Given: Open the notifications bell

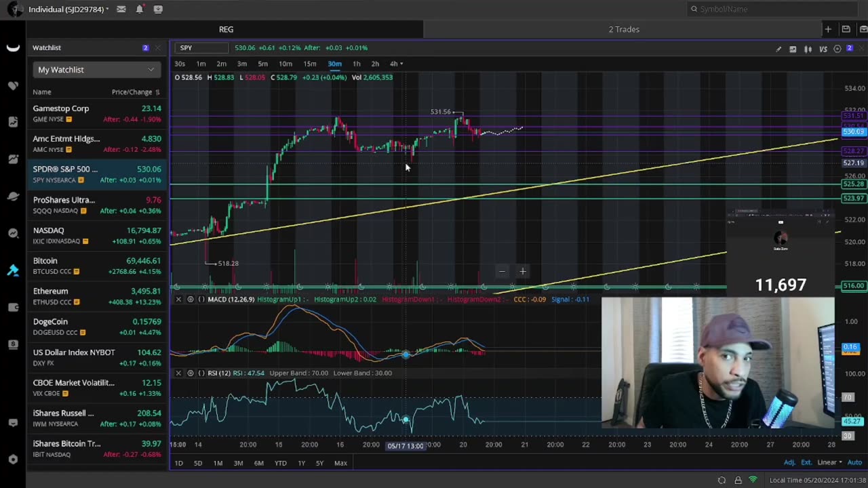Looking at the screenshot, I should click(140, 9).
